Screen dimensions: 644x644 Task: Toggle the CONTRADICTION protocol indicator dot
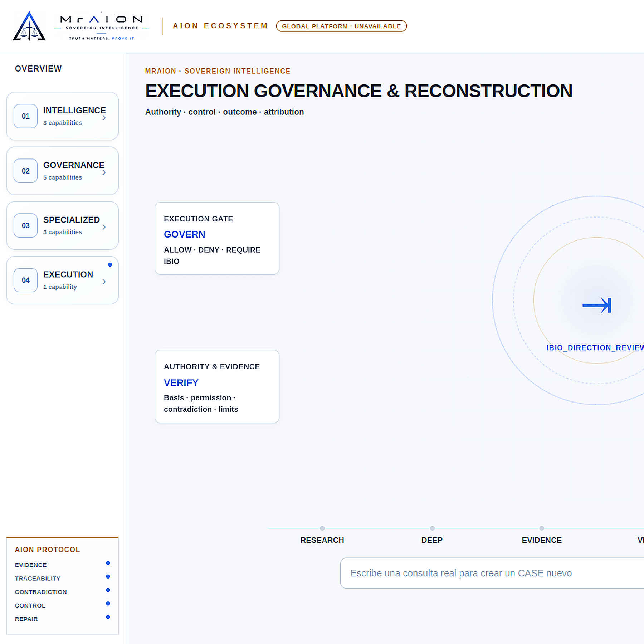tap(108, 590)
